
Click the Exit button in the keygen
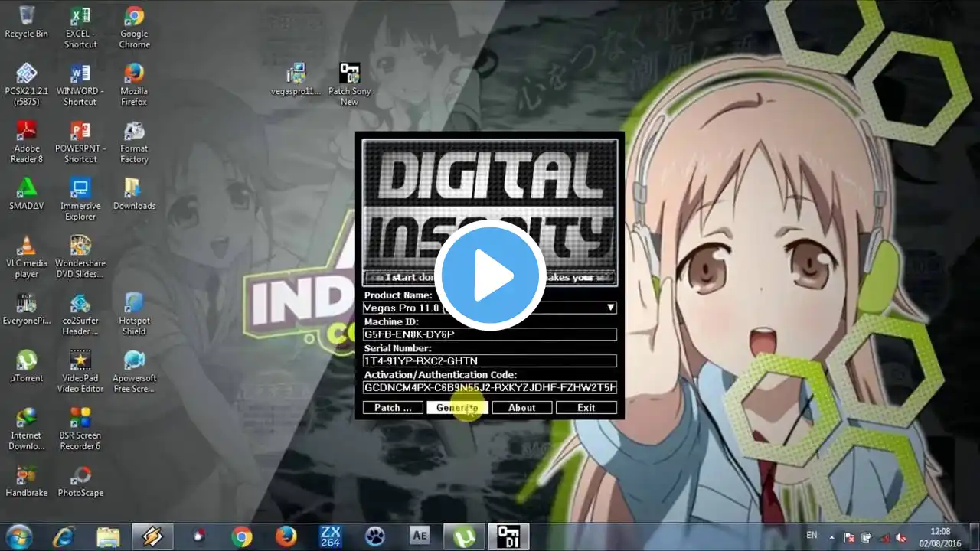coord(586,408)
